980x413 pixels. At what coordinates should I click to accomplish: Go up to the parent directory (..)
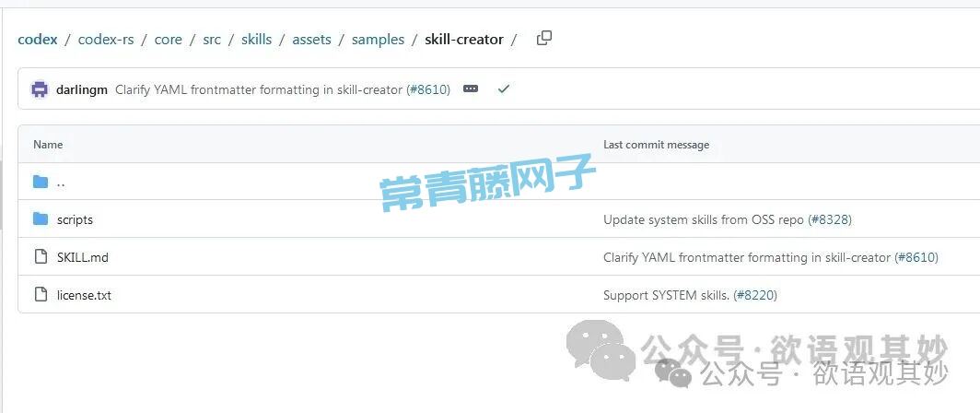click(61, 183)
